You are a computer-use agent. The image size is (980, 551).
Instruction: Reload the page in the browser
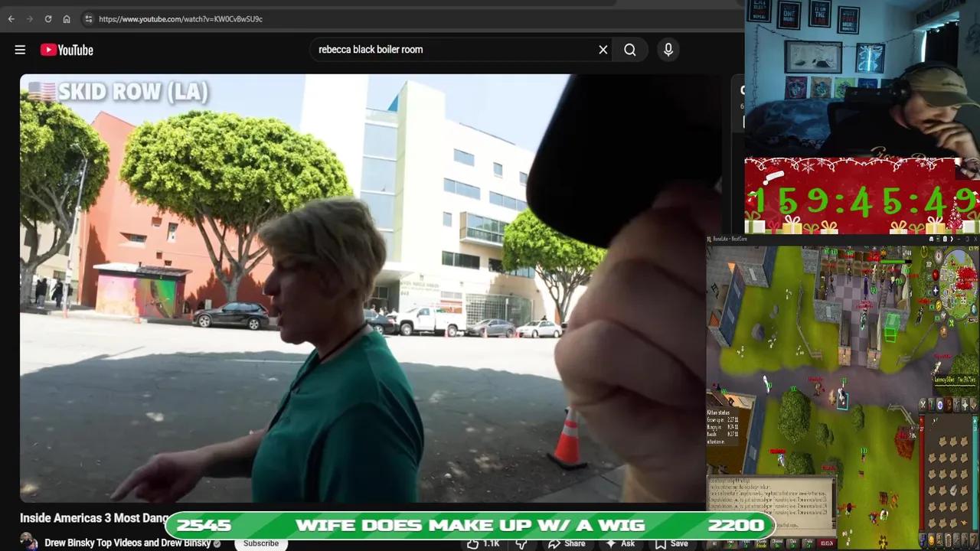click(x=47, y=19)
